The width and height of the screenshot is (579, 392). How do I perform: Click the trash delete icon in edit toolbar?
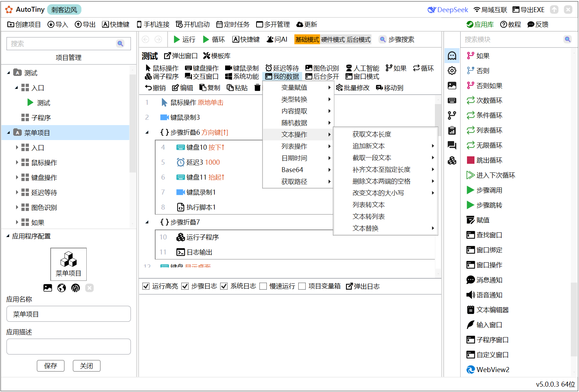coord(258,88)
